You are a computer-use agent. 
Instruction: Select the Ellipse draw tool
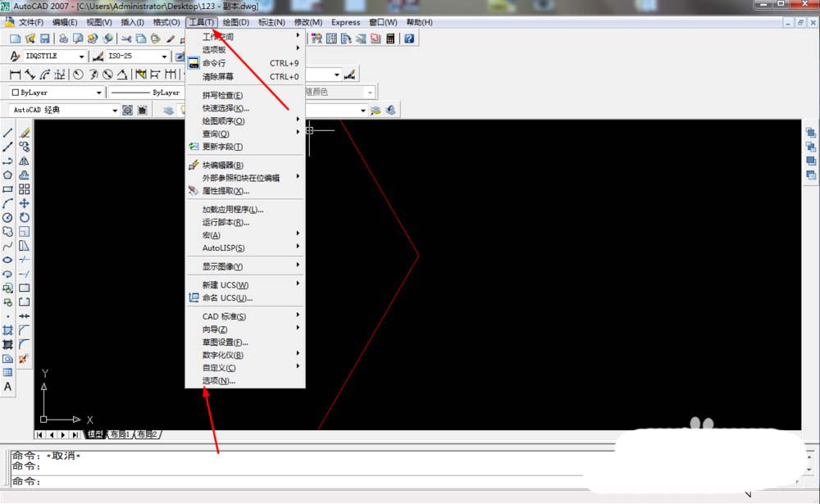(x=8, y=260)
